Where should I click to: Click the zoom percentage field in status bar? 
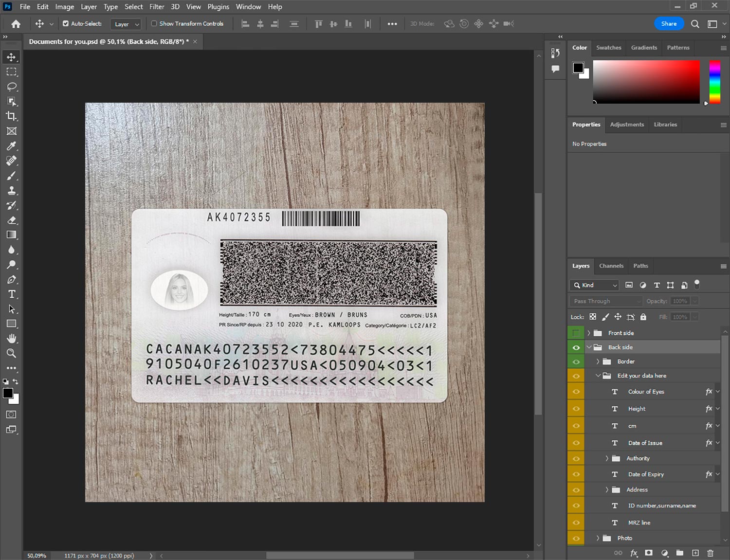(37, 556)
